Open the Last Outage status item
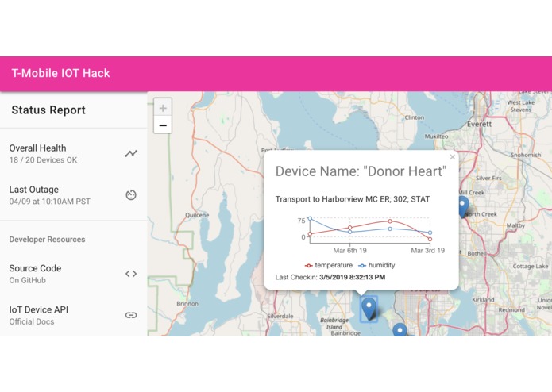 click(x=64, y=195)
